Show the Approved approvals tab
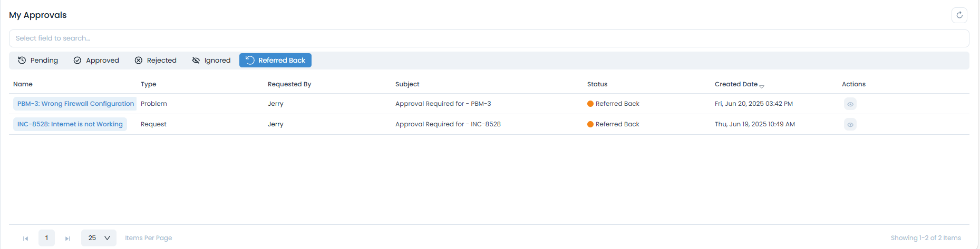Image resolution: width=980 pixels, height=249 pixels. tap(96, 61)
